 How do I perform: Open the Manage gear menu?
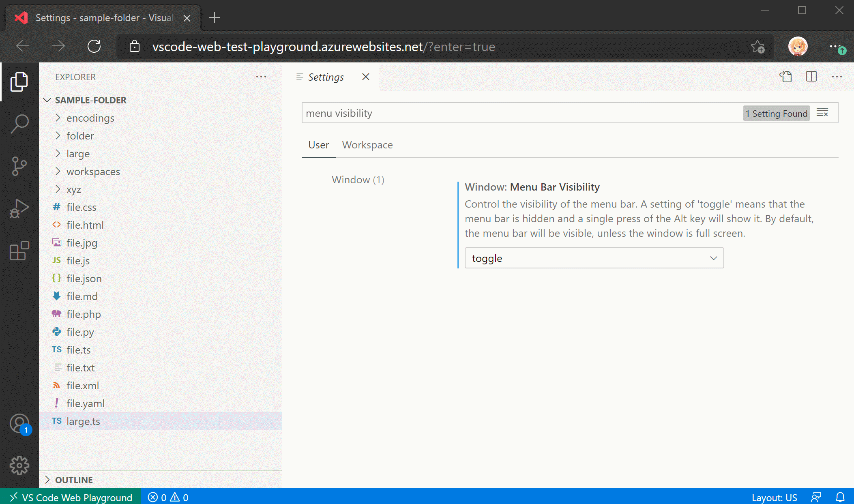[x=19, y=465]
